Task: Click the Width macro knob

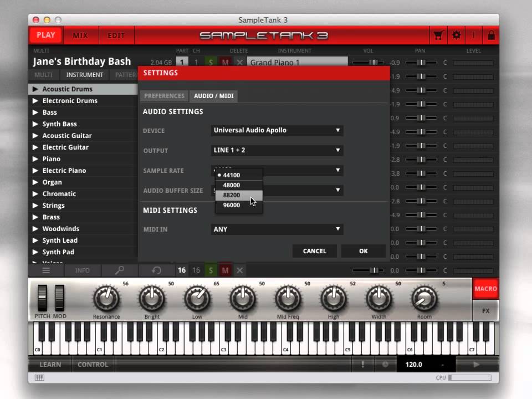Action: tap(379, 299)
